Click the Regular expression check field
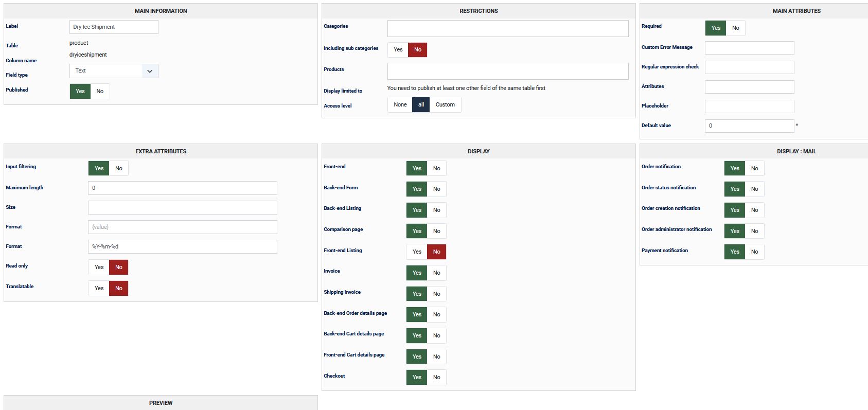 749,67
